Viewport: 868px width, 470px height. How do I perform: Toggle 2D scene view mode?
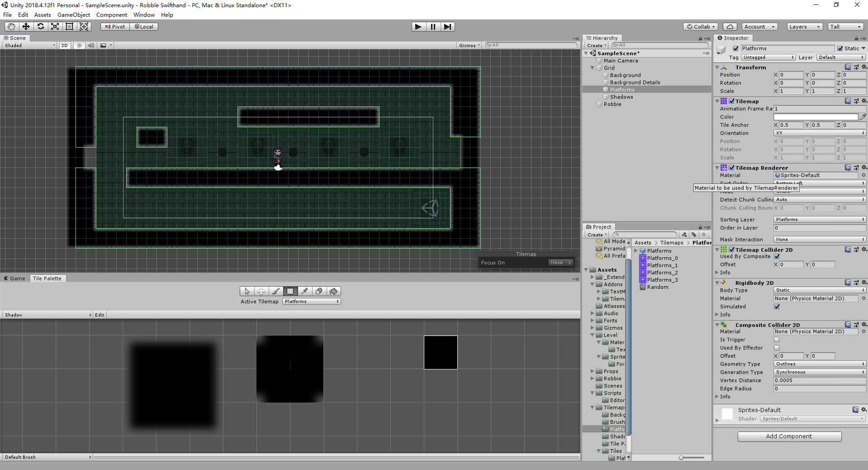click(x=64, y=45)
